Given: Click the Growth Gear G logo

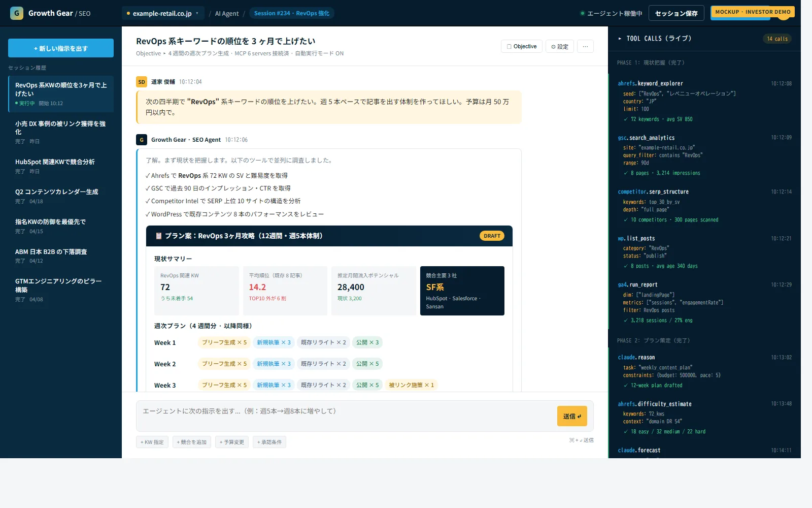Looking at the screenshot, I should coord(17,13).
